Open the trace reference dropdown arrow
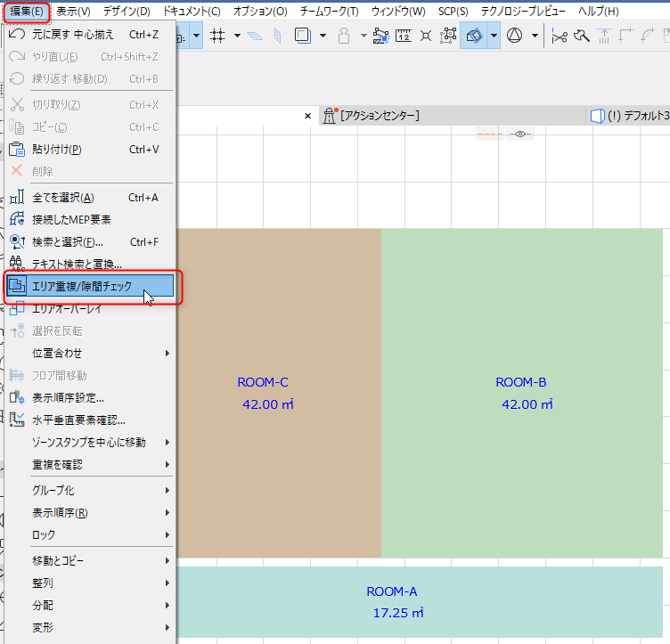Viewport: 670px width, 644px height. click(323, 36)
